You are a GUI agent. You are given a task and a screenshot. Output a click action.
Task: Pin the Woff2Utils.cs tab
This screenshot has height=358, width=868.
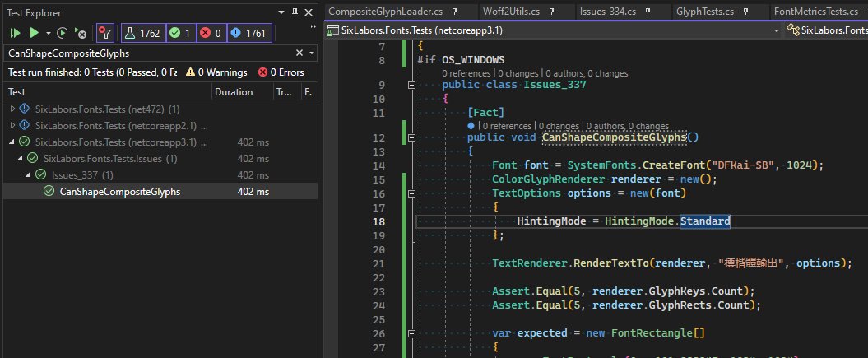coord(552,11)
